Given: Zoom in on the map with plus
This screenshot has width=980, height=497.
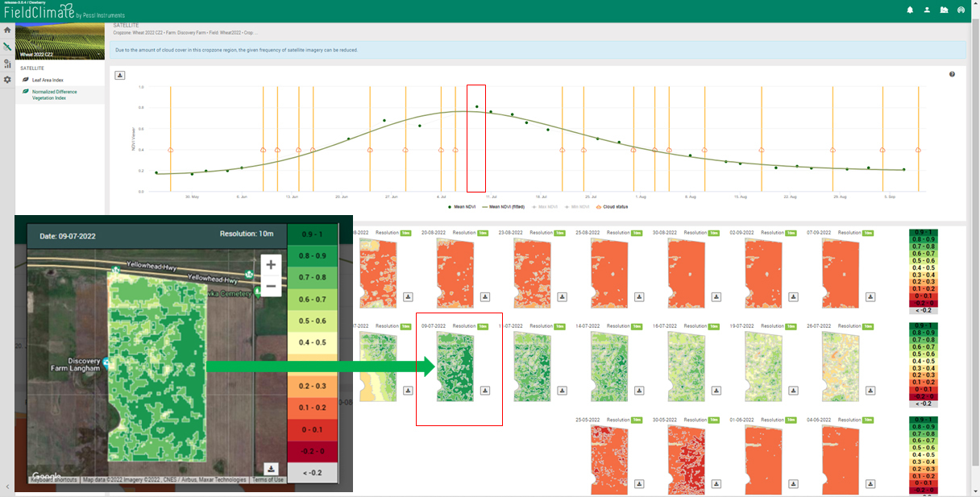Looking at the screenshot, I should 271,265.
